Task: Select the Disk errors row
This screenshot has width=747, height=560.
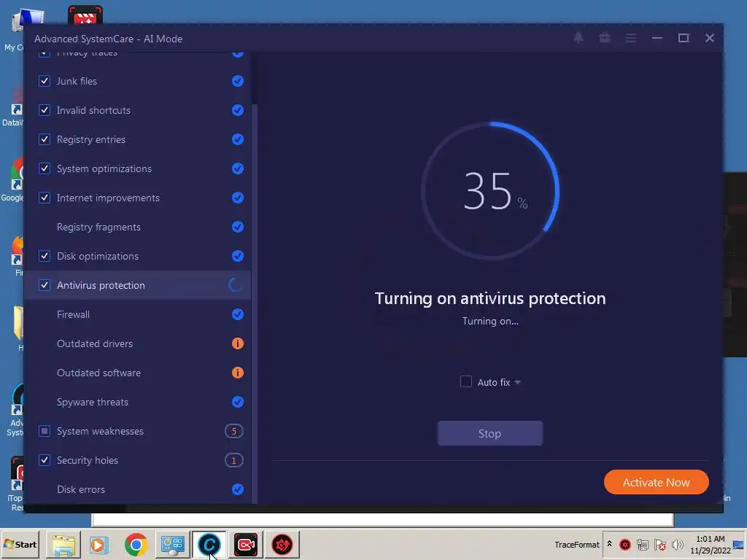Action: pos(138,489)
